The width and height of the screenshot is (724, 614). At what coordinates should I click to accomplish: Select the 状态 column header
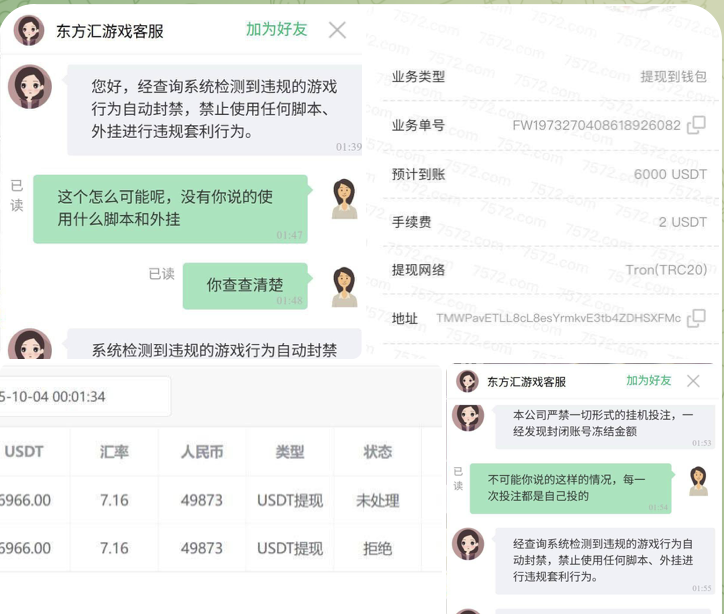pyautogui.click(x=377, y=452)
